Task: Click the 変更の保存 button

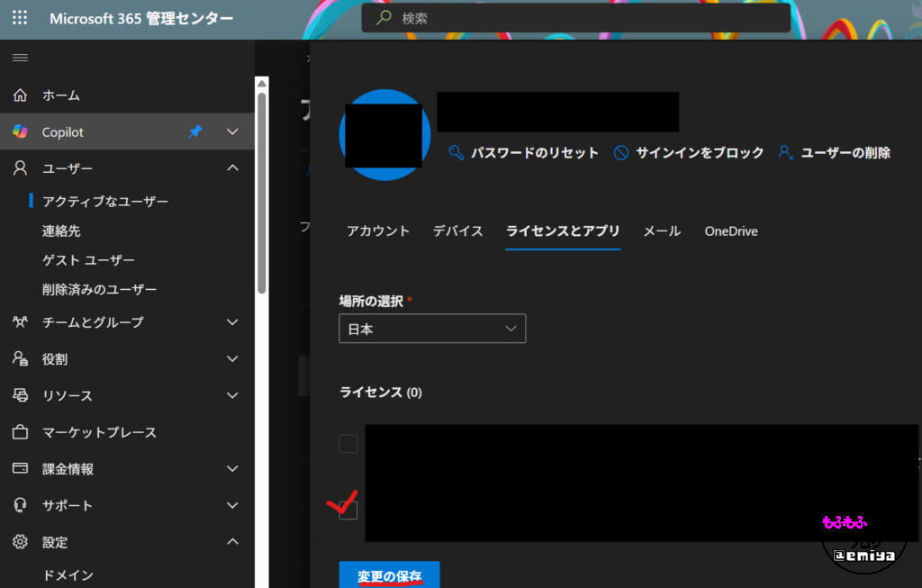Action: [x=389, y=574]
